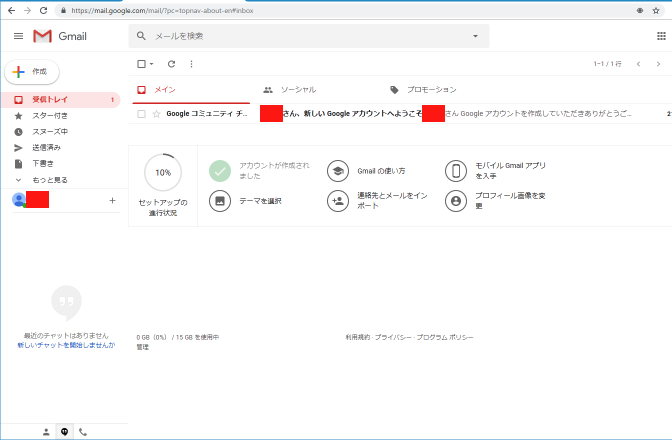This screenshot has width=672, height=448.
Task: Click the browser forward arrow
Action: [27, 11]
